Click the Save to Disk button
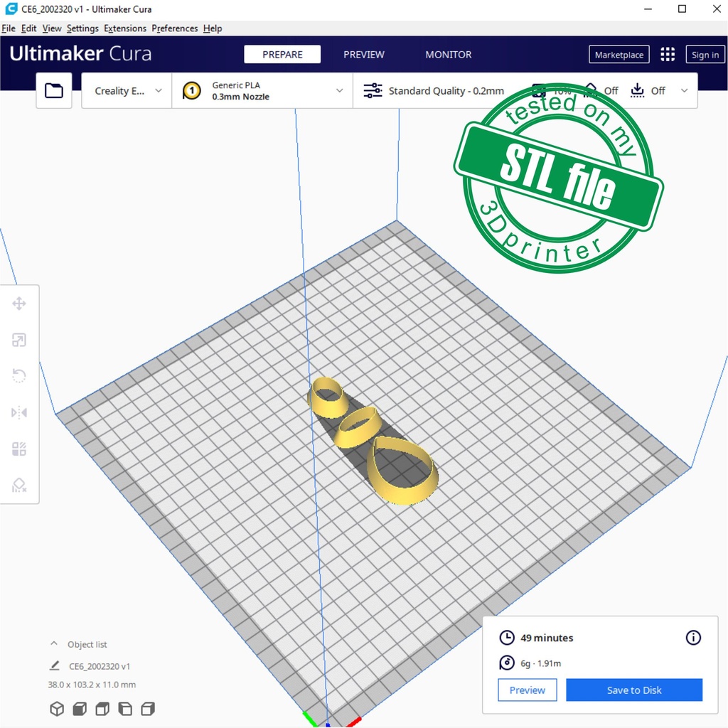This screenshot has width=728, height=728. pos(634,690)
